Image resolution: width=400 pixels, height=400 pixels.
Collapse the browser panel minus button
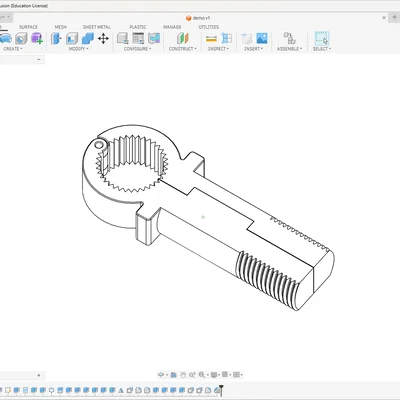[x=39, y=59]
